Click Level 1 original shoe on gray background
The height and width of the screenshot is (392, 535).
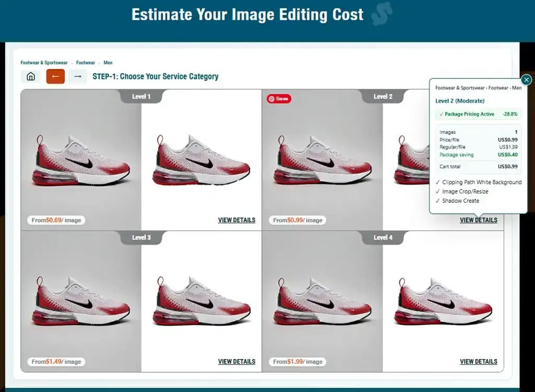tap(81, 160)
